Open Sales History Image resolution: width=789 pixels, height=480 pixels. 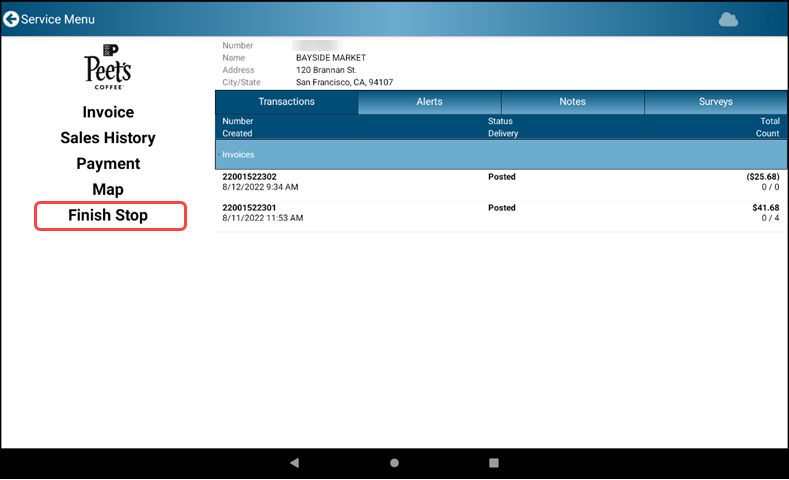108,138
